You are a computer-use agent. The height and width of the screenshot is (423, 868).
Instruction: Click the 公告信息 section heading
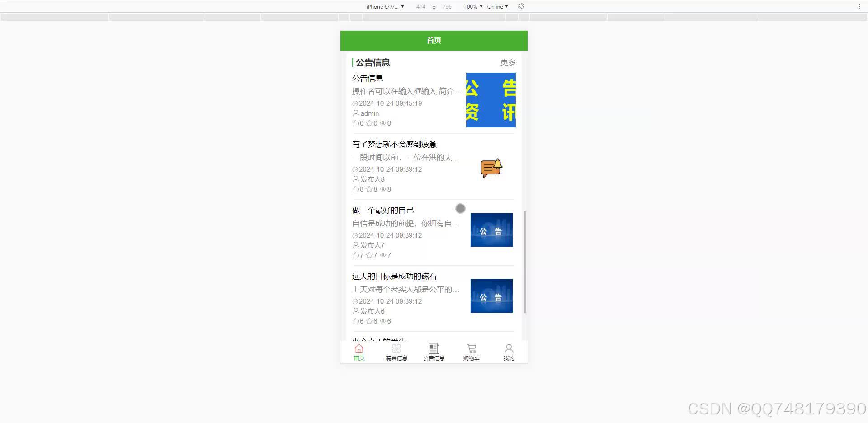coord(373,62)
